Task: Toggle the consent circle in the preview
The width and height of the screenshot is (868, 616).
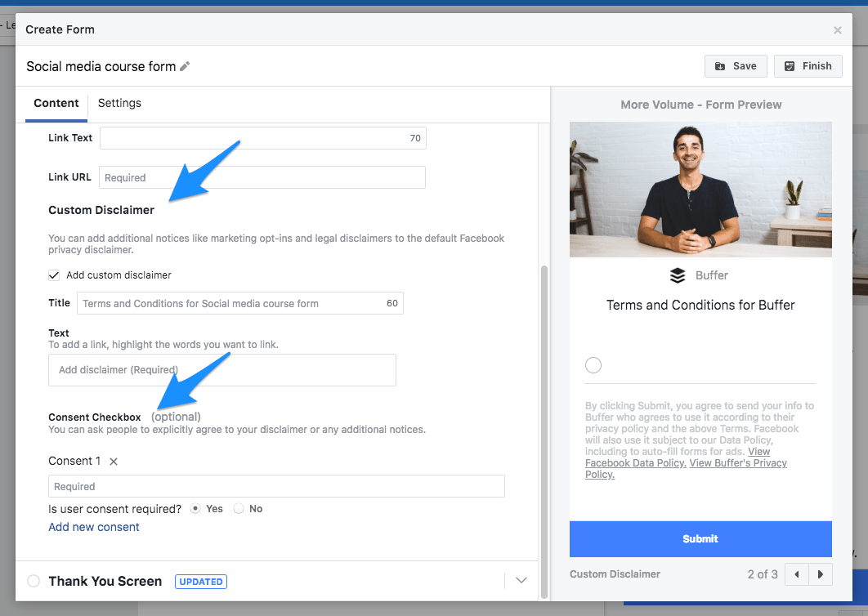Action: coord(593,365)
